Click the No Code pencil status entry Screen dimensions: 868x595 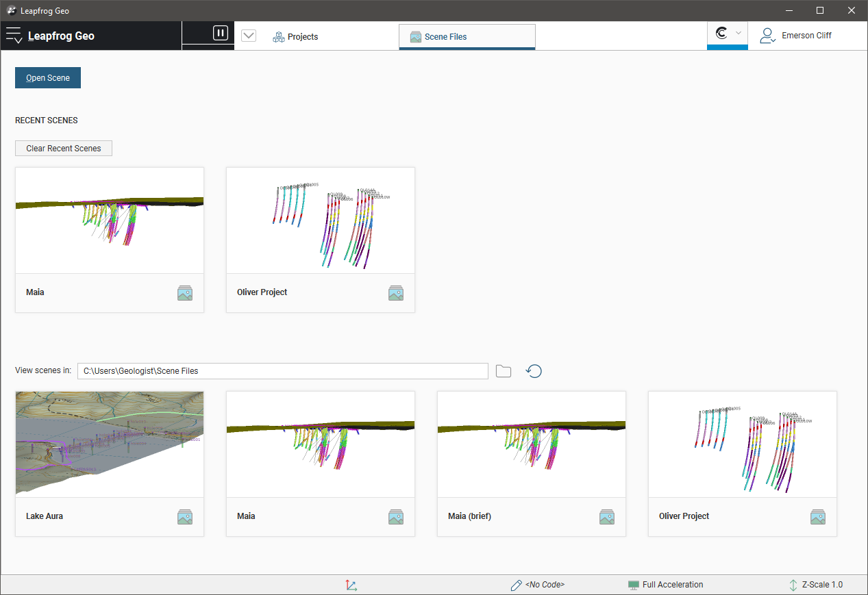[537, 585]
